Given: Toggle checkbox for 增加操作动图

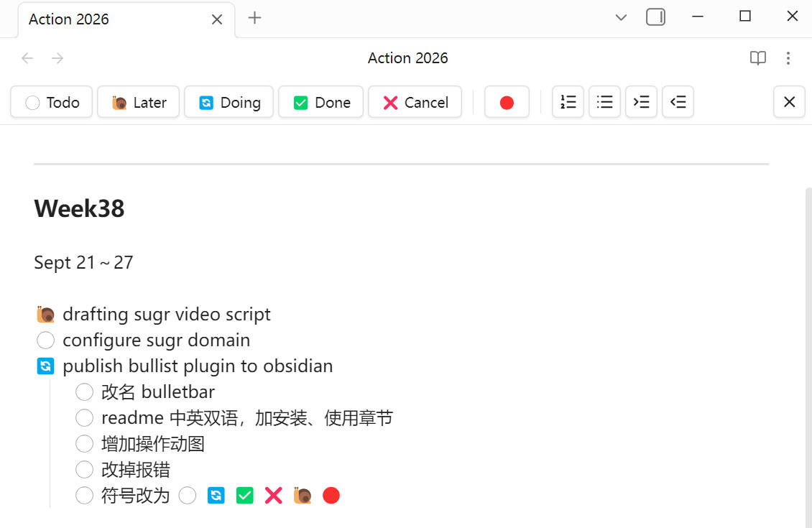Looking at the screenshot, I should 84,444.
